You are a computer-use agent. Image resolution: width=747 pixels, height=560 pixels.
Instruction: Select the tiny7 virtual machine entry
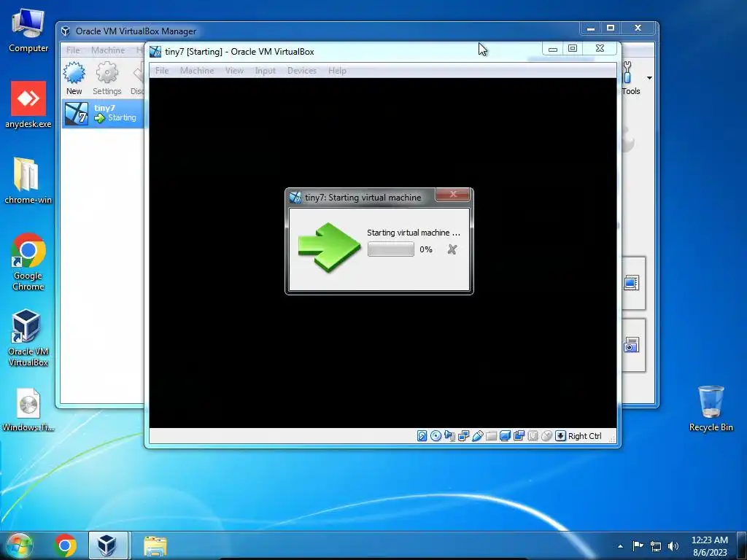point(103,113)
